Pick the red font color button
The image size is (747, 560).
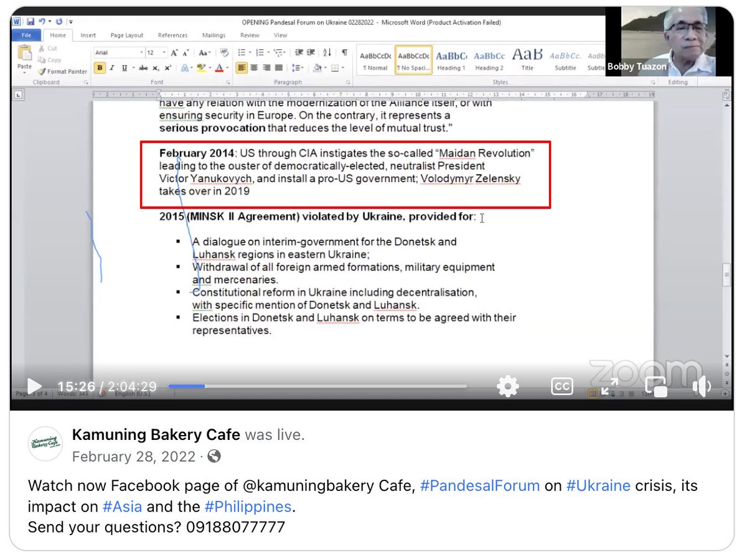(219, 68)
